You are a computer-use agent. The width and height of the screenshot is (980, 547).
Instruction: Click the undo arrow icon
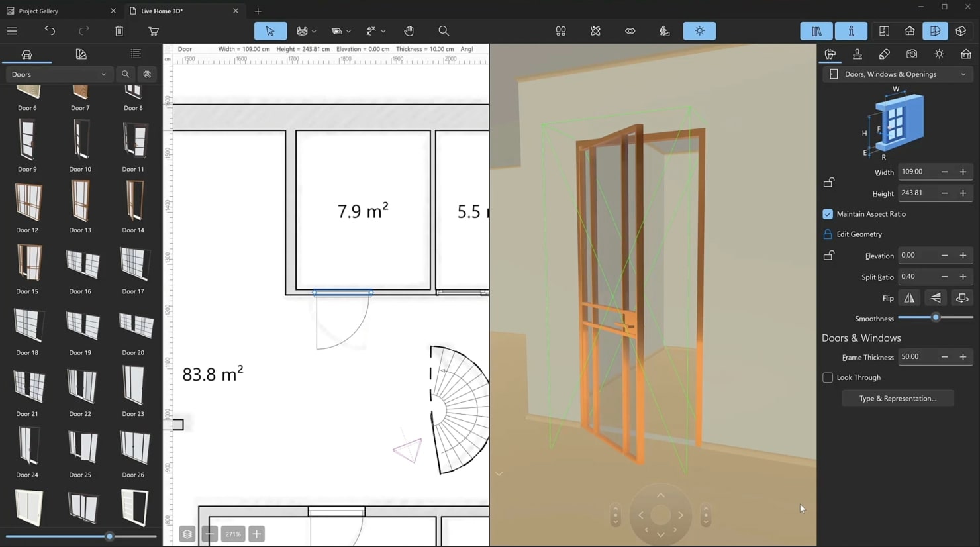pos(50,31)
